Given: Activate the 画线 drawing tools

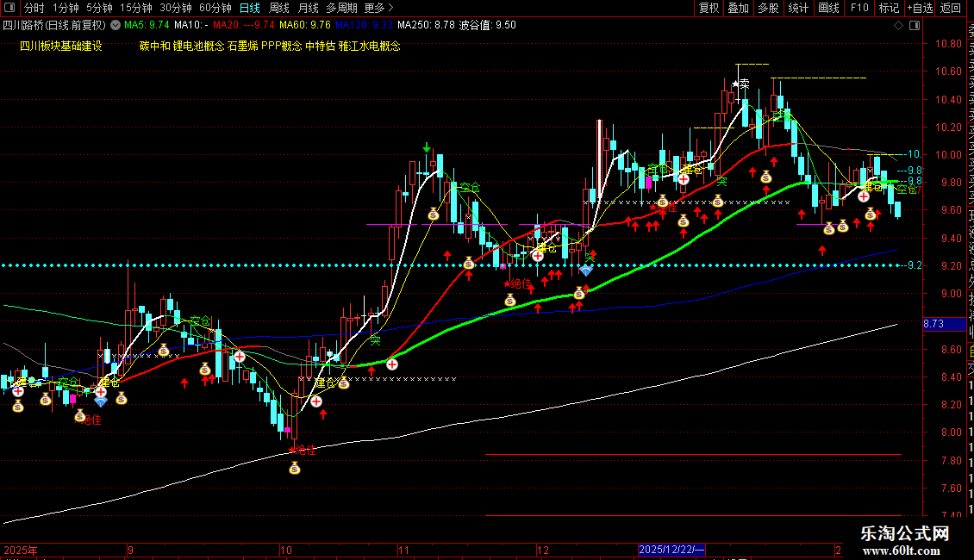Looking at the screenshot, I should pos(828,8).
